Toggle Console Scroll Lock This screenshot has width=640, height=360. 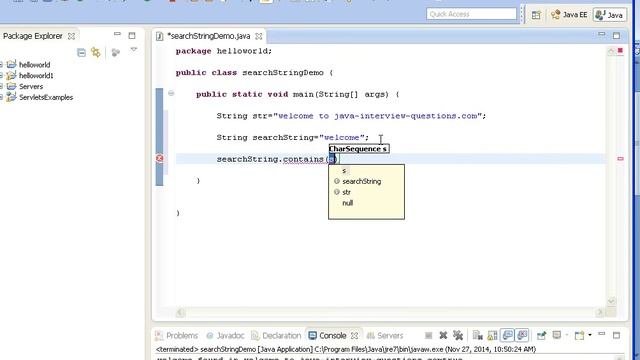point(492,336)
